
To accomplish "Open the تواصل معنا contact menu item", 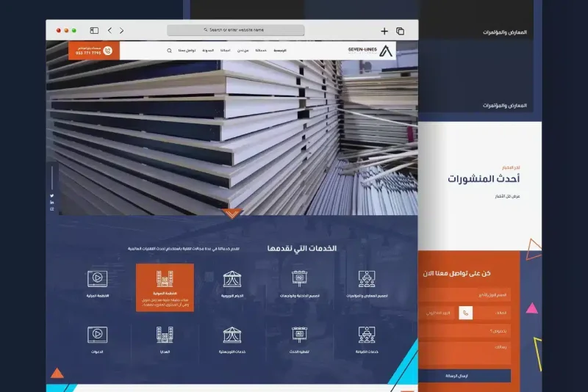I will 187,51.
